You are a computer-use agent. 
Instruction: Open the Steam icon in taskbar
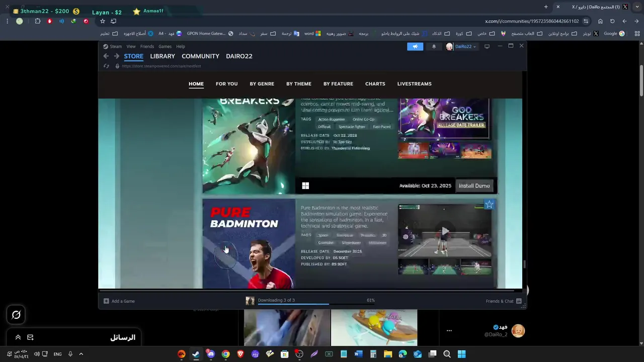pyautogui.click(x=196, y=354)
